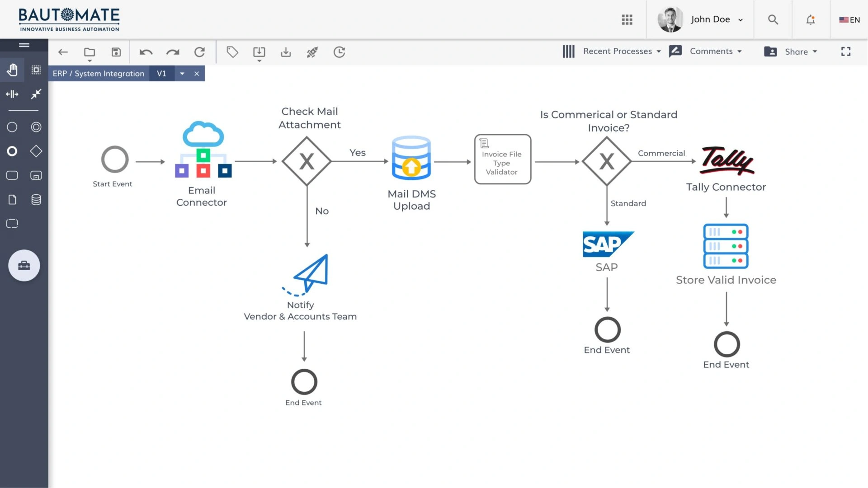868x488 pixels.
Task: Open the Share dropdown
Action: pyautogui.click(x=801, y=52)
